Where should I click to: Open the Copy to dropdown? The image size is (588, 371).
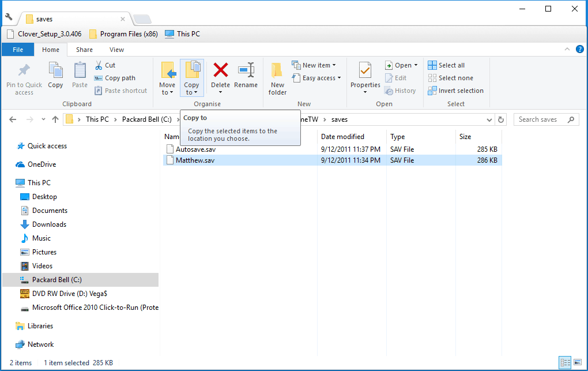coord(191,78)
